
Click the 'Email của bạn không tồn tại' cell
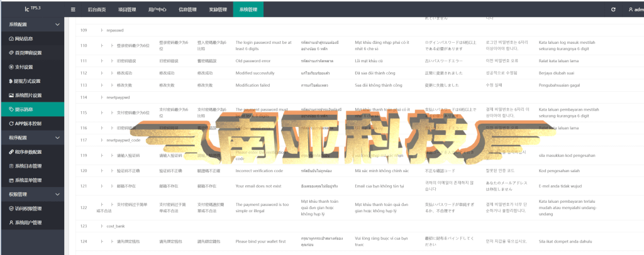point(379,186)
